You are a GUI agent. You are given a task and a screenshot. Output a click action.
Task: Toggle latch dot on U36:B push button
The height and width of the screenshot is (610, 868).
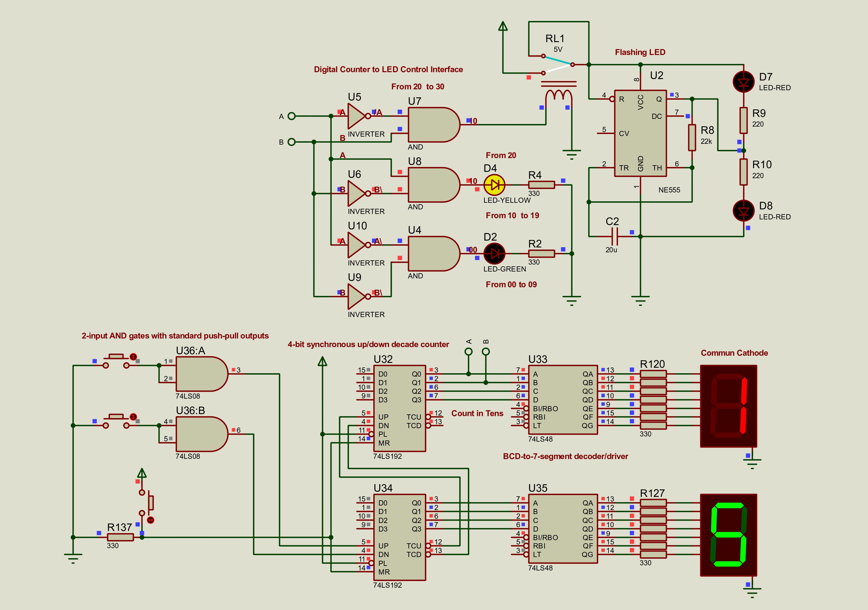pyautogui.click(x=133, y=416)
